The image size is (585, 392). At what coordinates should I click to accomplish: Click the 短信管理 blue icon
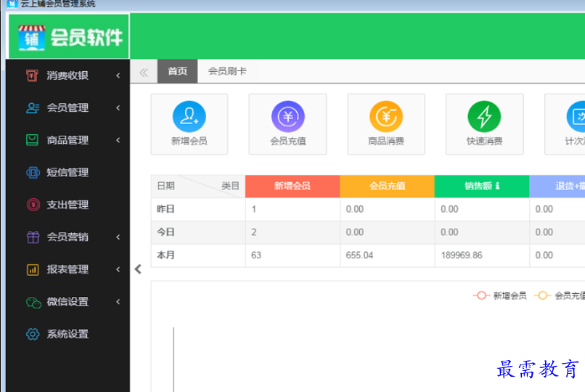point(33,172)
